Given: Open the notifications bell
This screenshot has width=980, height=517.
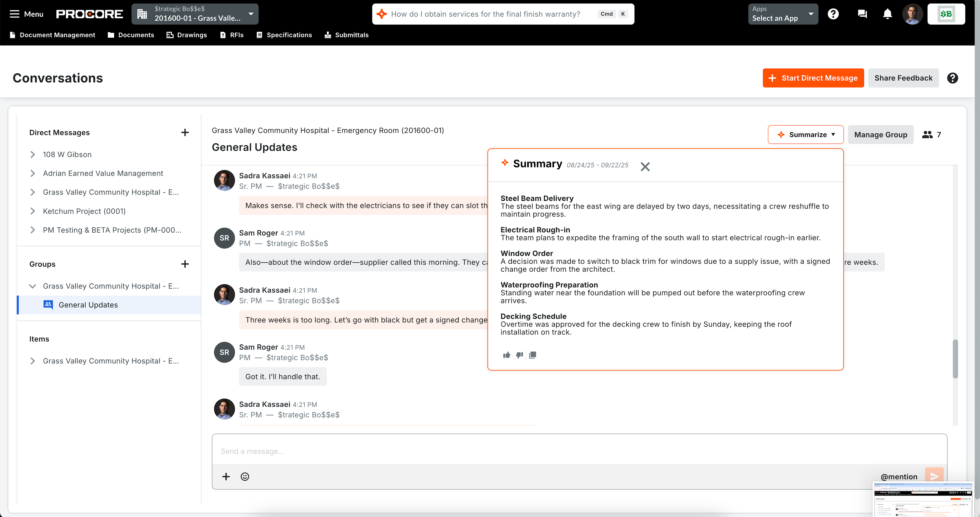Looking at the screenshot, I should click(x=887, y=14).
